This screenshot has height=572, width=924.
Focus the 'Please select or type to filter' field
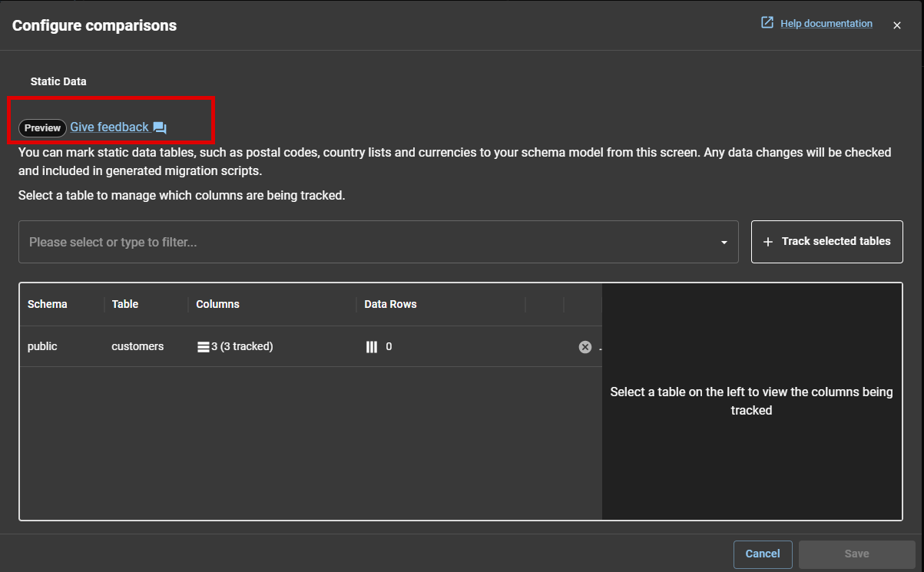[x=369, y=243]
